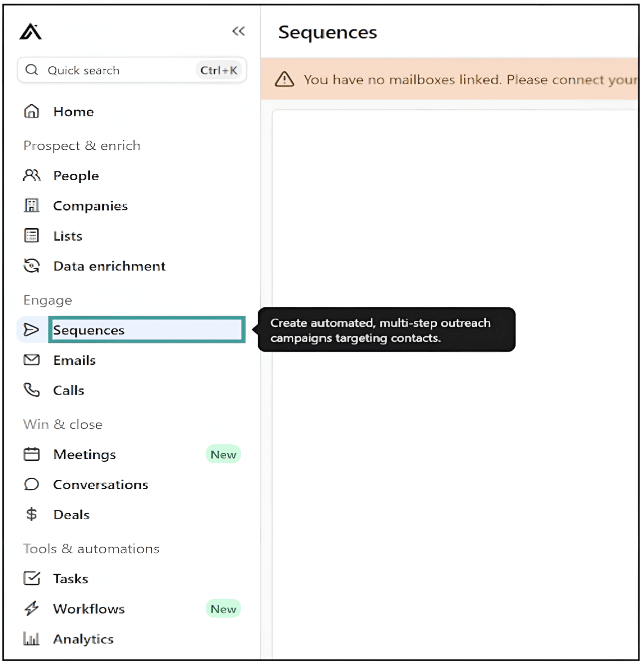Click the Ctrl+K shortcut badge
Screen dimensions: 644x664
[x=219, y=70]
